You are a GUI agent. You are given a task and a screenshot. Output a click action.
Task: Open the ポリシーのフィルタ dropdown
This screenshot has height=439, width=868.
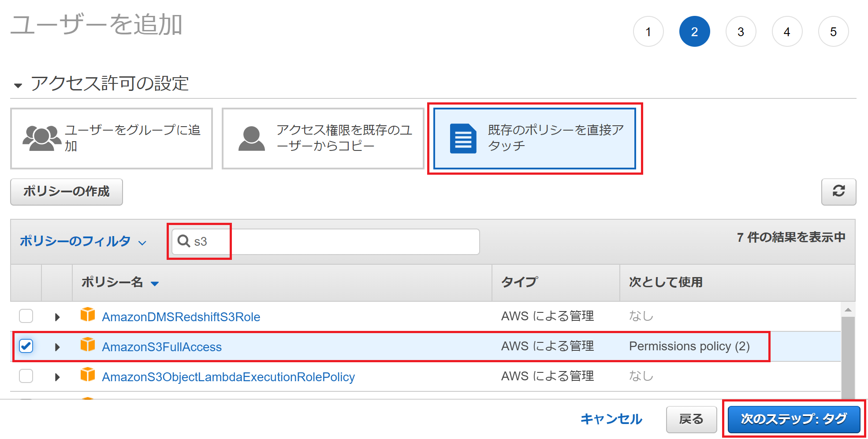[x=83, y=241]
